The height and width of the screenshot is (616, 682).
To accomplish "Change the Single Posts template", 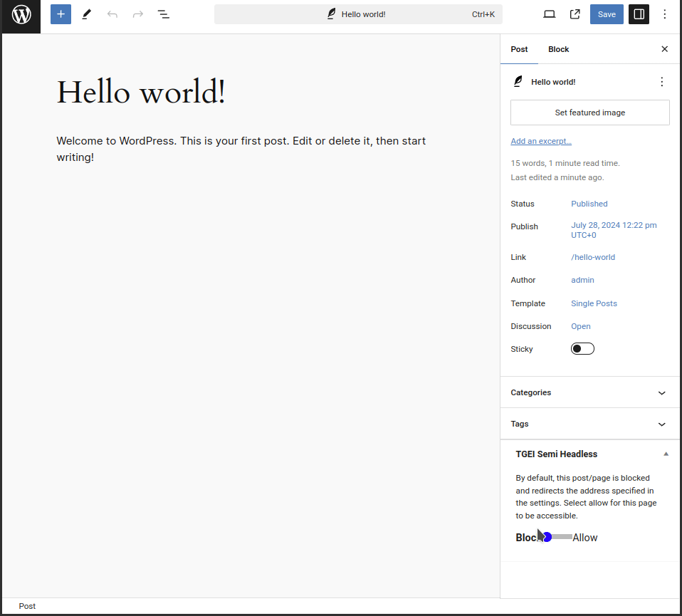I will (x=594, y=303).
